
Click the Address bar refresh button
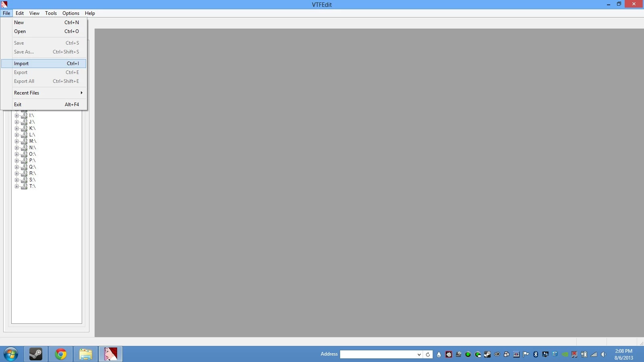pyautogui.click(x=428, y=354)
